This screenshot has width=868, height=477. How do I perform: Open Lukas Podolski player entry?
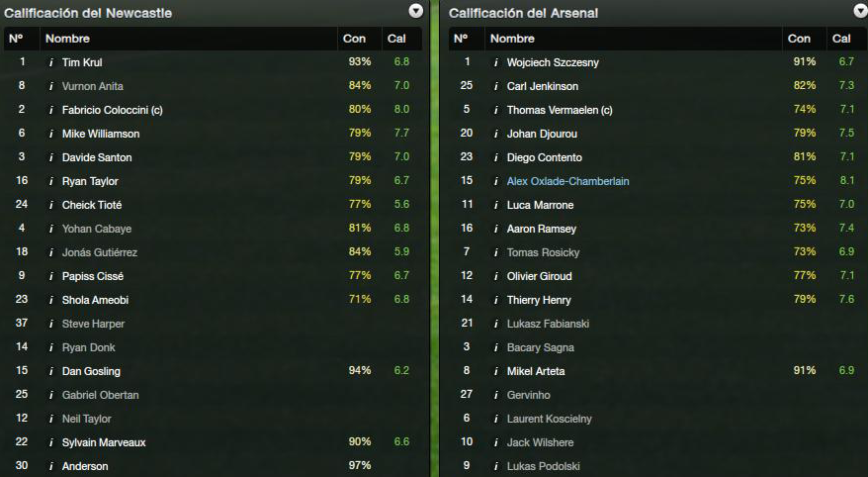[543, 466]
